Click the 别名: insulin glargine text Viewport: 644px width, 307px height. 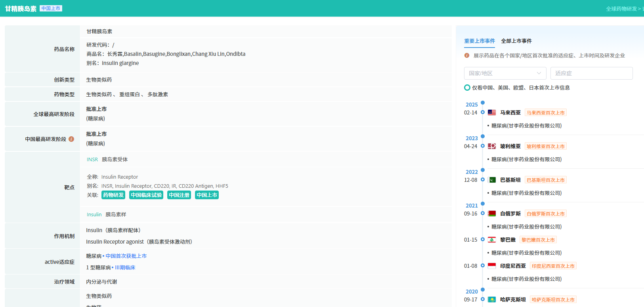pyautogui.click(x=113, y=63)
